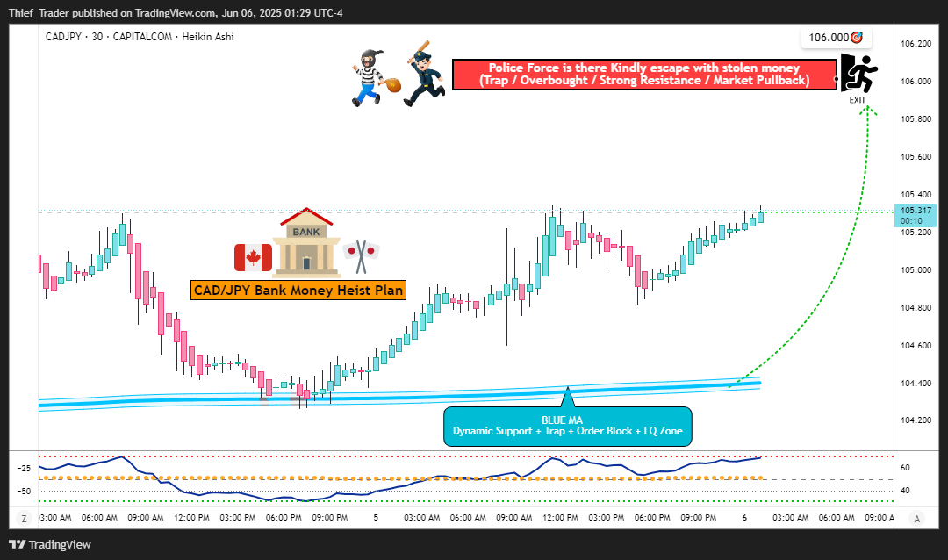The height and width of the screenshot is (560, 948).
Task: Click the EXIT running man icon
Action: pos(858,74)
